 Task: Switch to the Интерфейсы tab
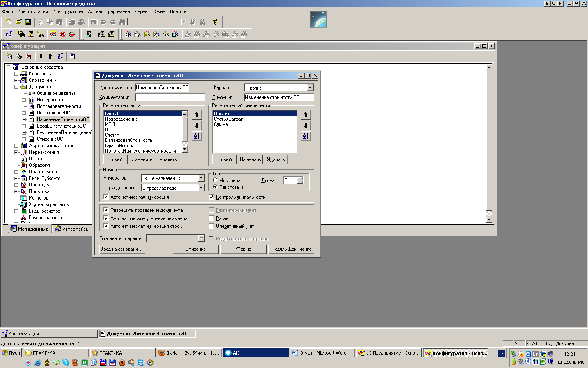(72, 229)
